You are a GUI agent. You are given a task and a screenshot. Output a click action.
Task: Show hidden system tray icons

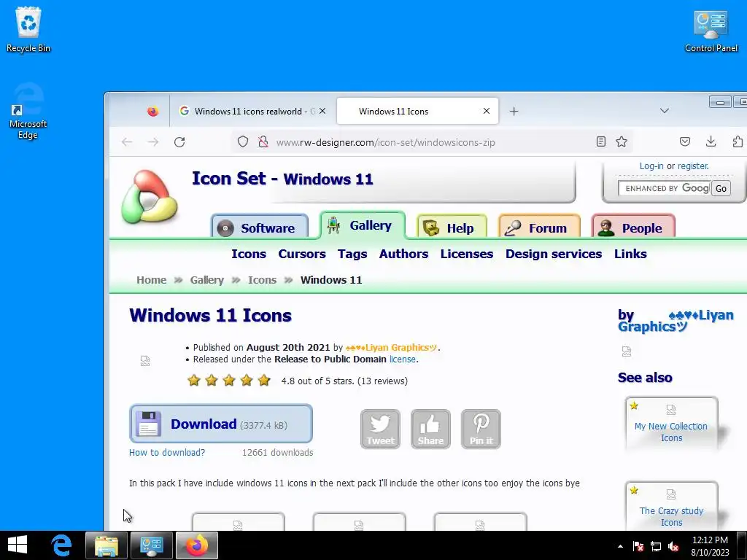click(620, 546)
